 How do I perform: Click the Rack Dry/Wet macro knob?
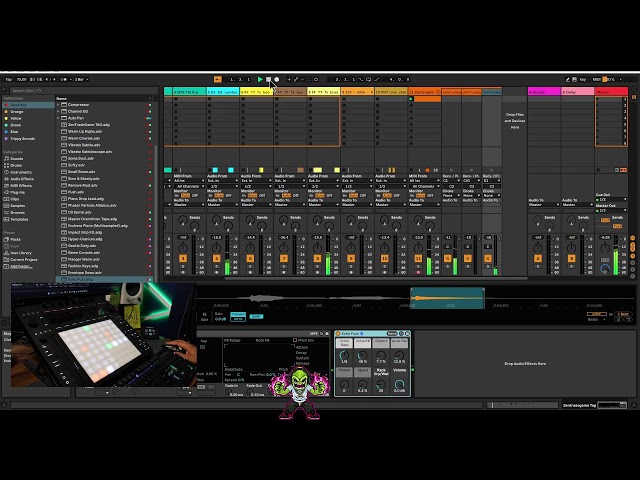pyautogui.click(x=381, y=385)
